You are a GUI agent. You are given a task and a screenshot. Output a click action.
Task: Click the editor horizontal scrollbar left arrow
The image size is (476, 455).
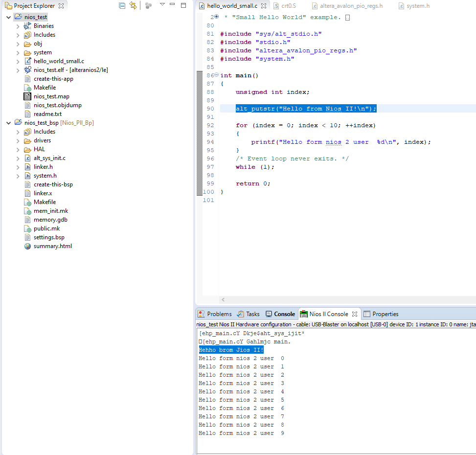(x=223, y=299)
